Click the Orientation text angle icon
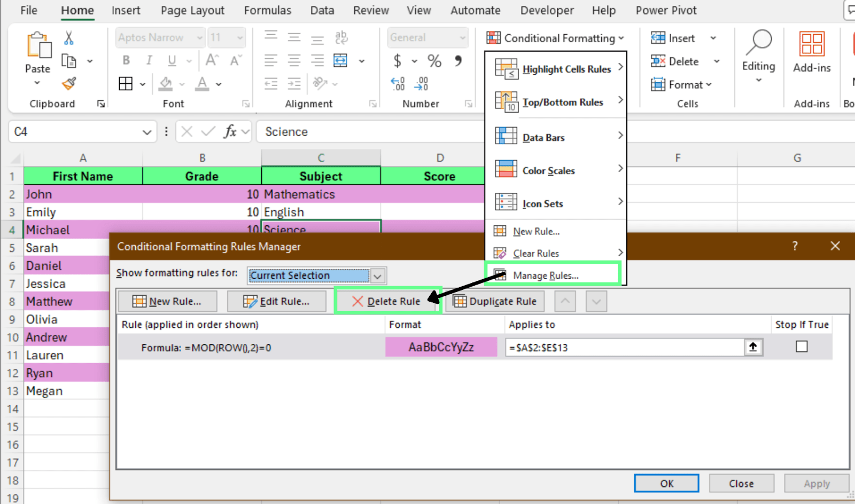 (x=320, y=83)
